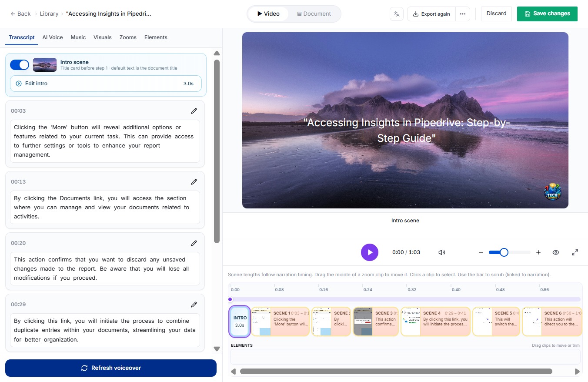Viewport: 588px width, 382px height.
Task: Zoom out timeline with minus icon
Action: click(481, 252)
